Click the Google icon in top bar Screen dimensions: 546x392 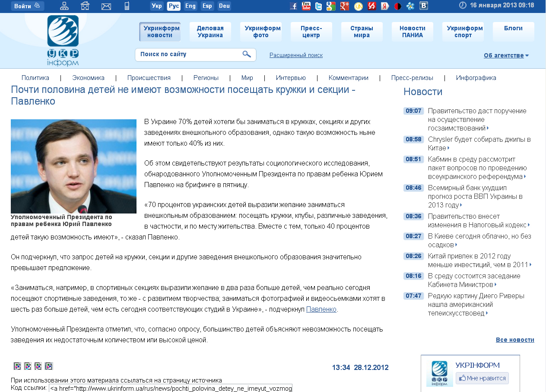click(331, 6)
